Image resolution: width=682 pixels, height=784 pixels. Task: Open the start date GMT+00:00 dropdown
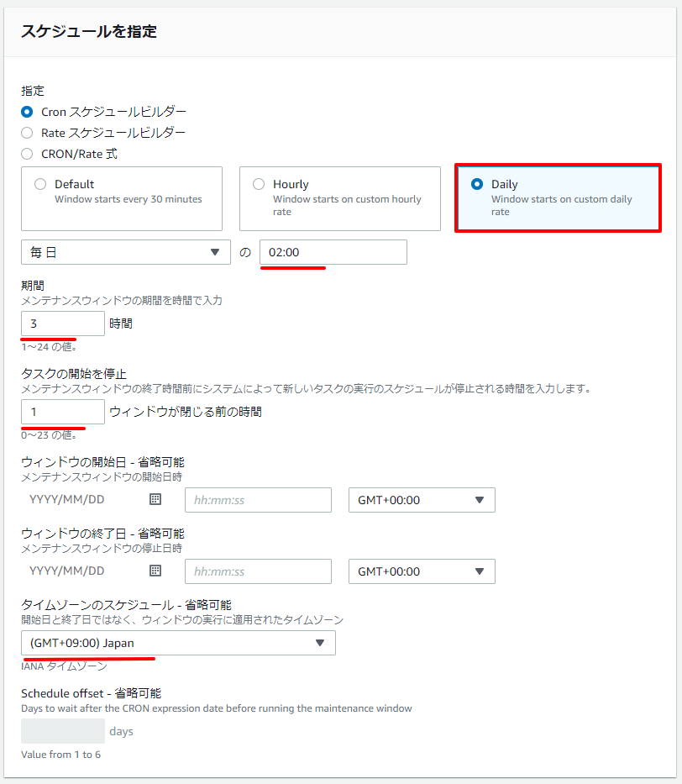click(x=422, y=500)
